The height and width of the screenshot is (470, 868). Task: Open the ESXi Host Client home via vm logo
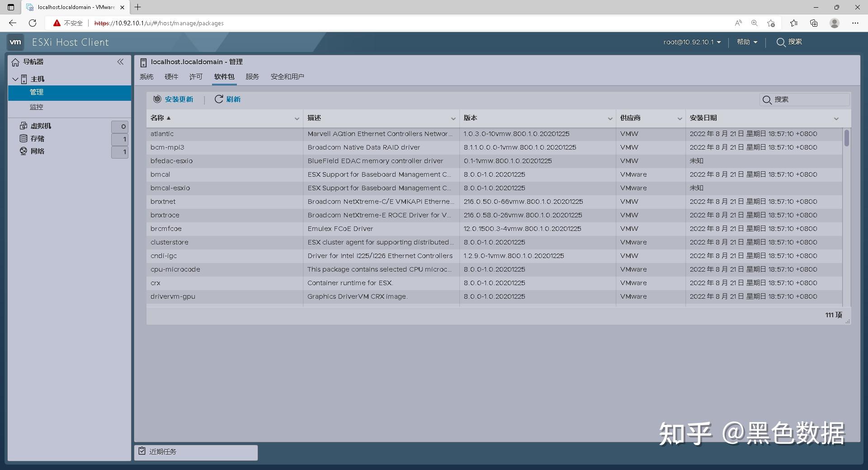coord(15,42)
